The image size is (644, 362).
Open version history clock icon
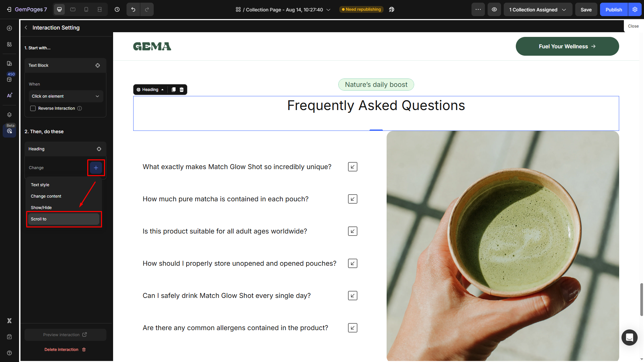(x=117, y=9)
